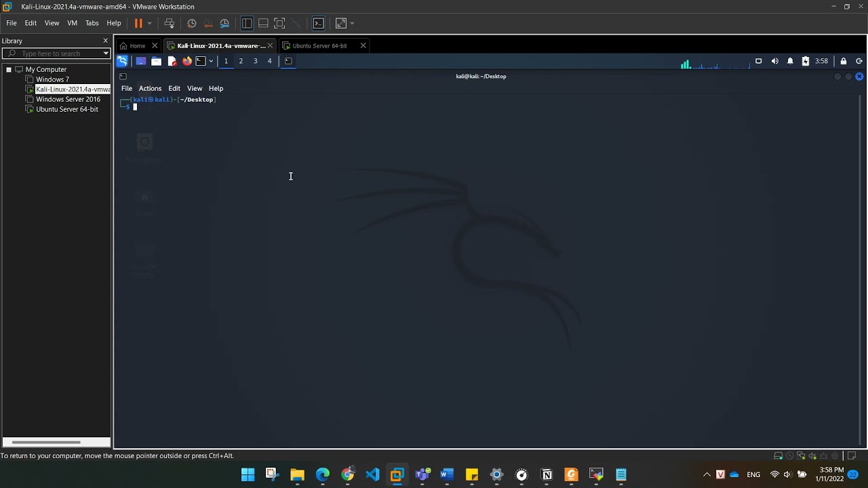The image size is (868, 488).
Task: Toggle the thumbnail bar view
Action: tap(263, 23)
